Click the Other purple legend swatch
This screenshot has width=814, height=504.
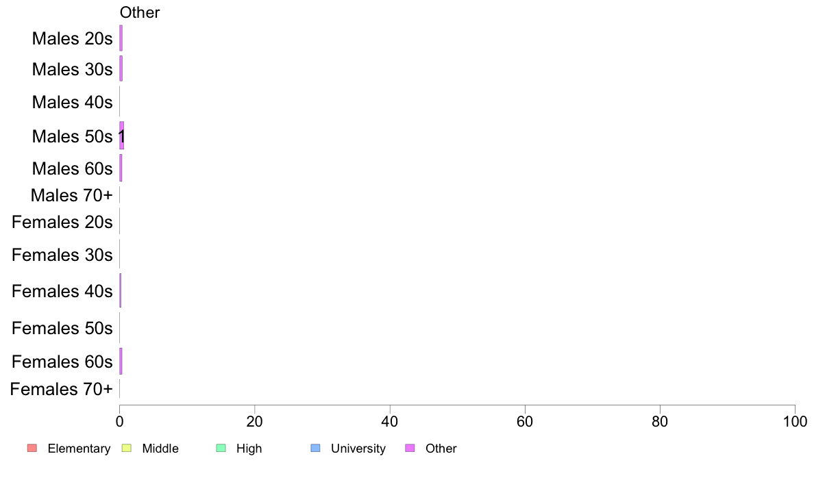point(410,448)
